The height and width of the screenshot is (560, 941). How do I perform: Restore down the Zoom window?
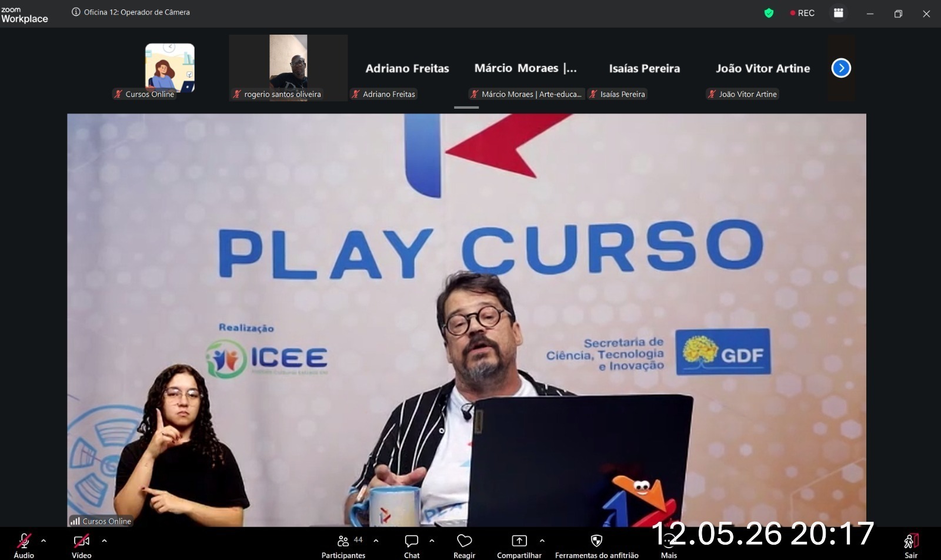[x=898, y=14]
